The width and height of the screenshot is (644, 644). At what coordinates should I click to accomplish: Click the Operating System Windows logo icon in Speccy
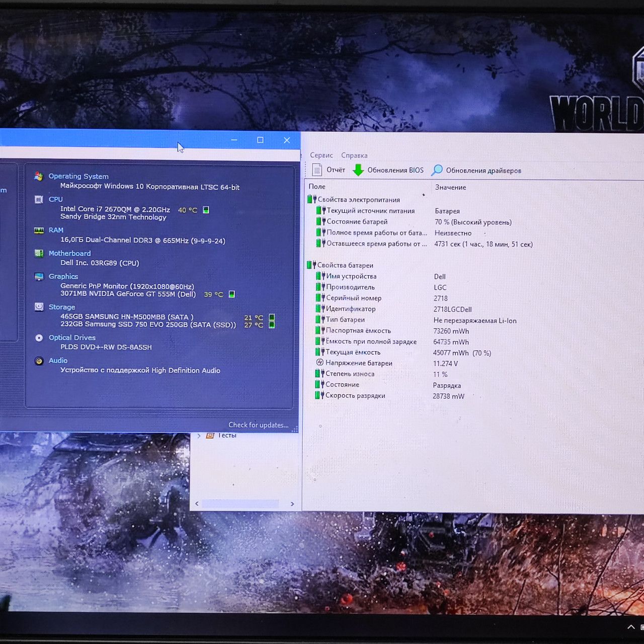(x=39, y=176)
